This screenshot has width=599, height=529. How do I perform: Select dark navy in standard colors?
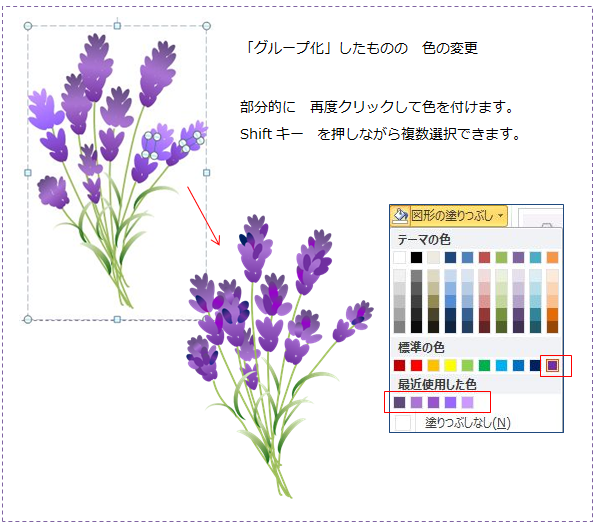535,366
